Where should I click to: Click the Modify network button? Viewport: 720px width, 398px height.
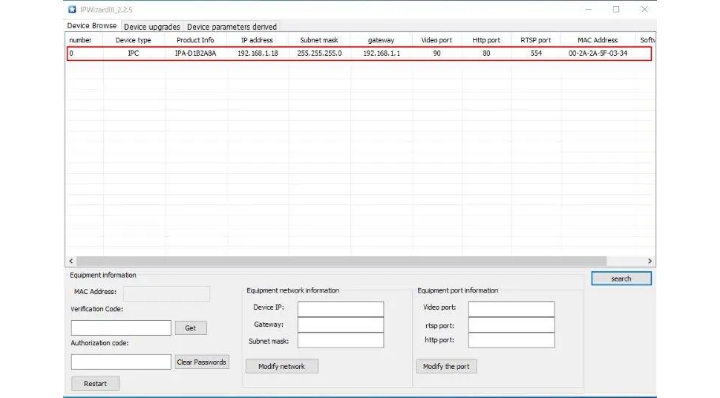281,366
